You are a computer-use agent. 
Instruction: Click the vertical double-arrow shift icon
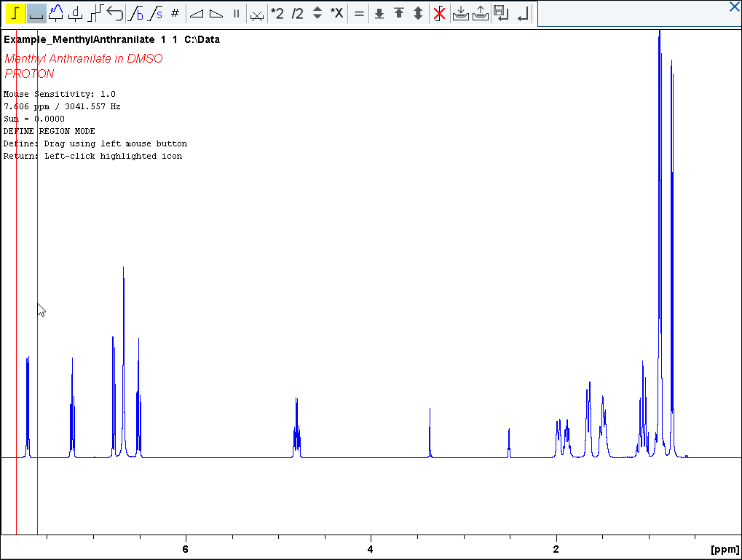click(418, 13)
